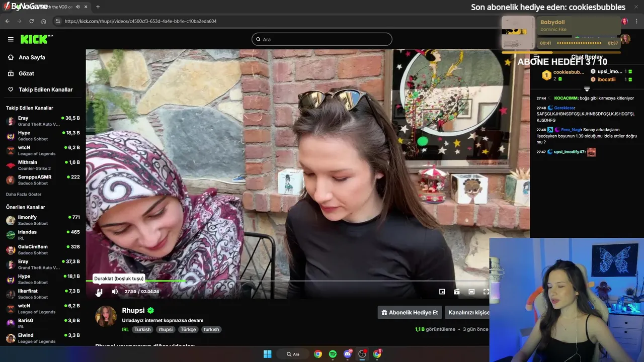Open OBS Studio from the taskbar
Screen dimensions: 644x362
pos(362,354)
